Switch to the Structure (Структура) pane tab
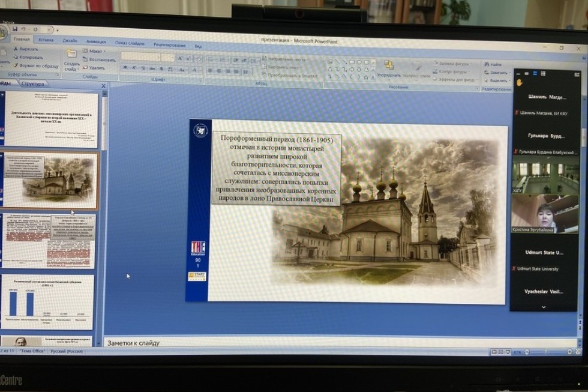The height and width of the screenshot is (392, 588). coord(32,84)
